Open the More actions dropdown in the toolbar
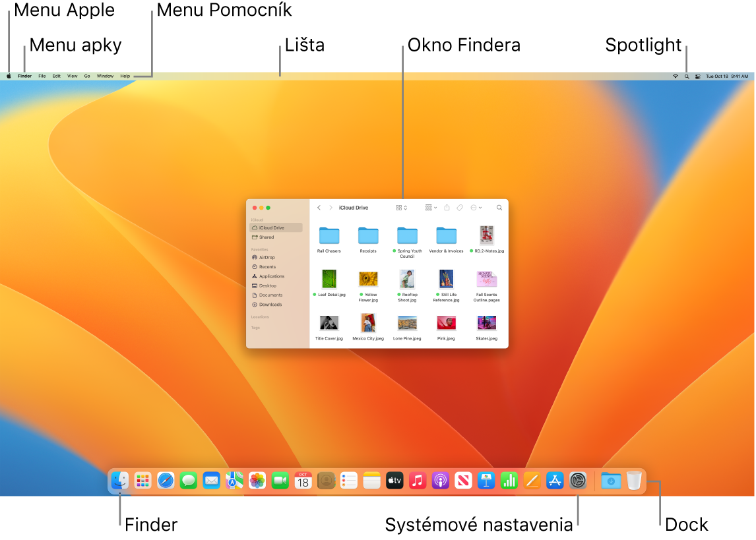 [x=475, y=207]
